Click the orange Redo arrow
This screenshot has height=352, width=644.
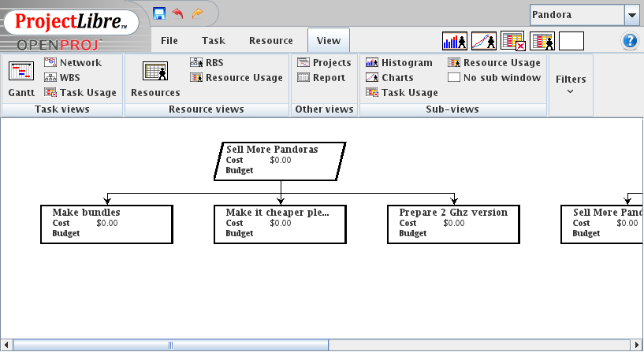click(x=196, y=13)
